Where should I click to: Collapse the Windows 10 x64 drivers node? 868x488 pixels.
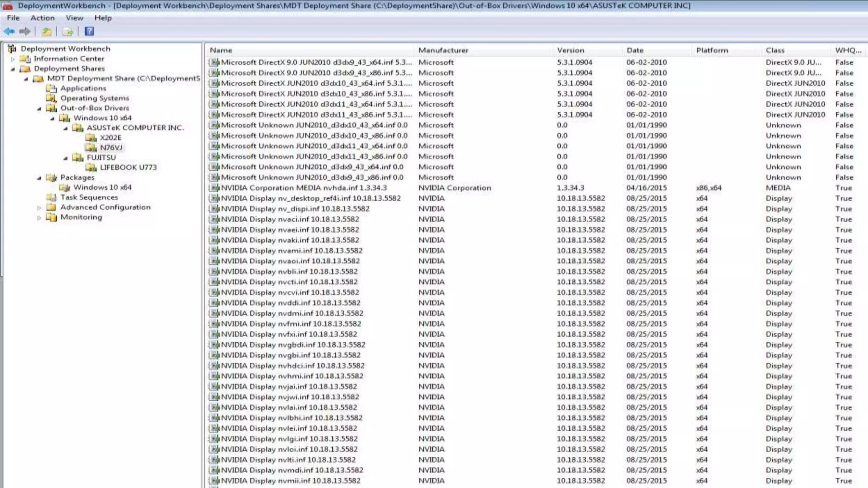pyautogui.click(x=52, y=119)
